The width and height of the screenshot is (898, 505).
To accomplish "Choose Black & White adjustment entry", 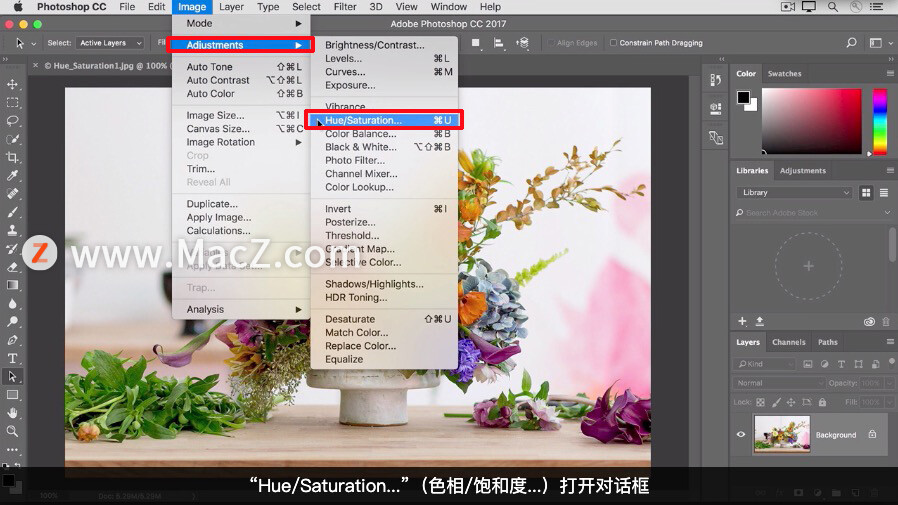I will tap(384, 147).
